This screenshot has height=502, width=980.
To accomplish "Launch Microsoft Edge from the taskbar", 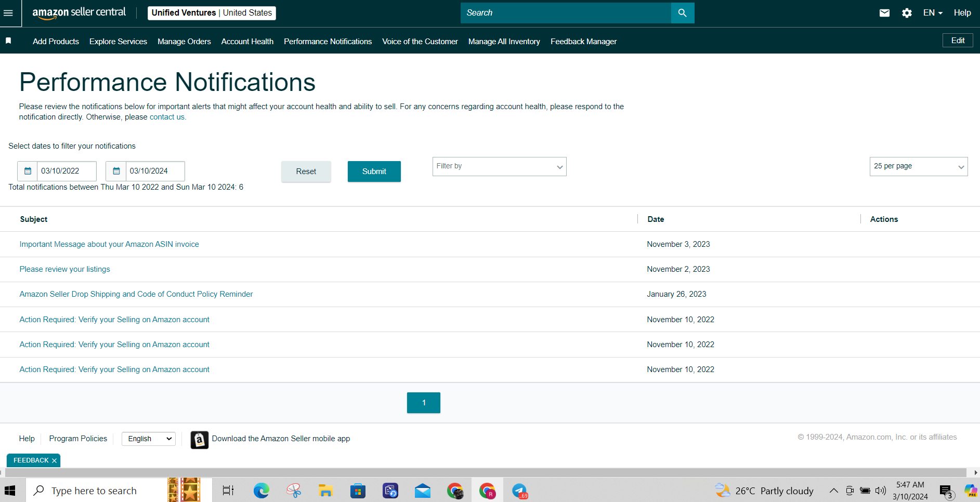I will point(261,491).
